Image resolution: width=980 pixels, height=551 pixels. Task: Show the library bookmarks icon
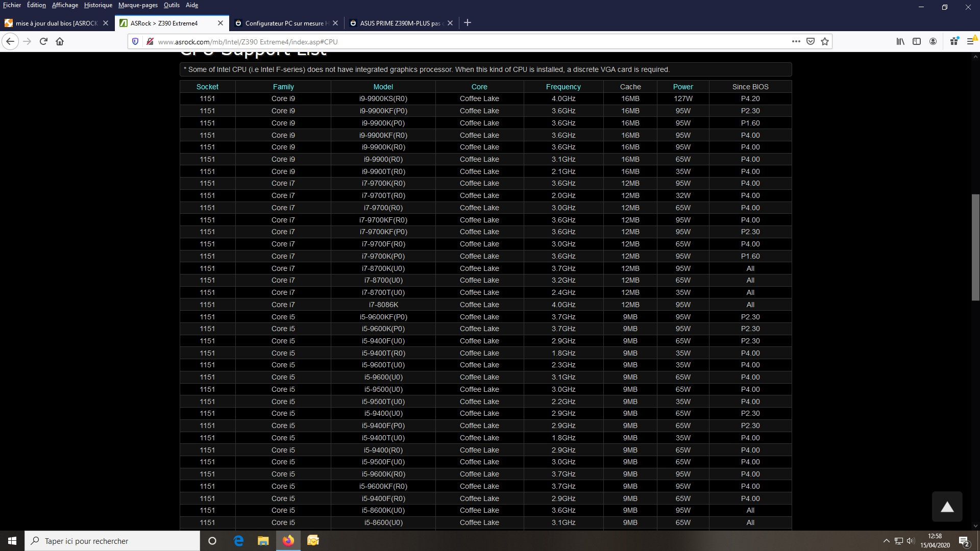[900, 41]
